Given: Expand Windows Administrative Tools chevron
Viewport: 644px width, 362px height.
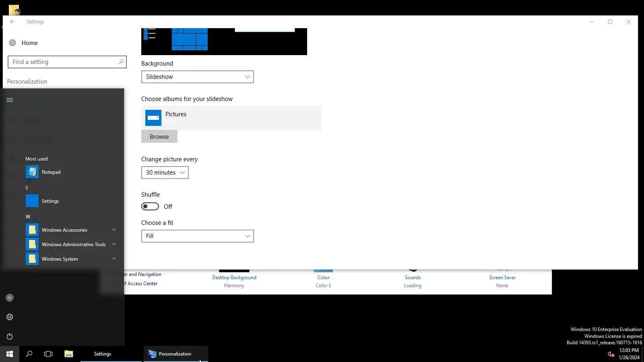Looking at the screenshot, I should click(x=114, y=244).
